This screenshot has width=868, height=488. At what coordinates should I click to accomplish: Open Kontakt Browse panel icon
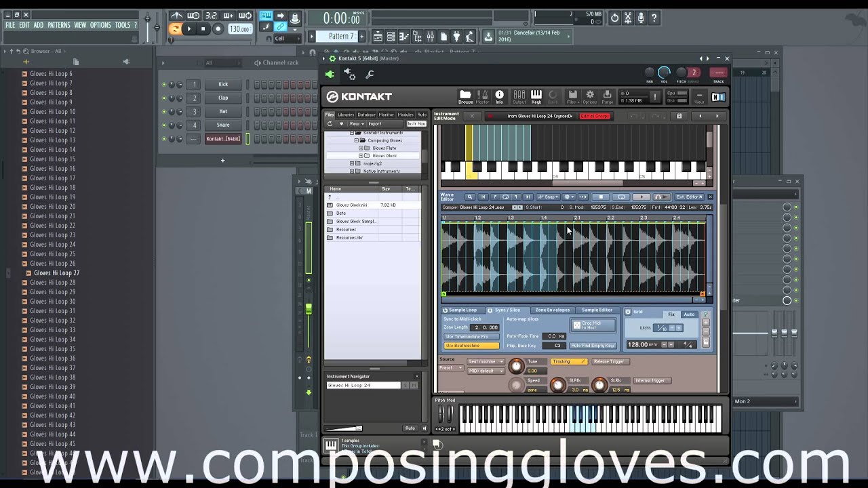(x=465, y=96)
